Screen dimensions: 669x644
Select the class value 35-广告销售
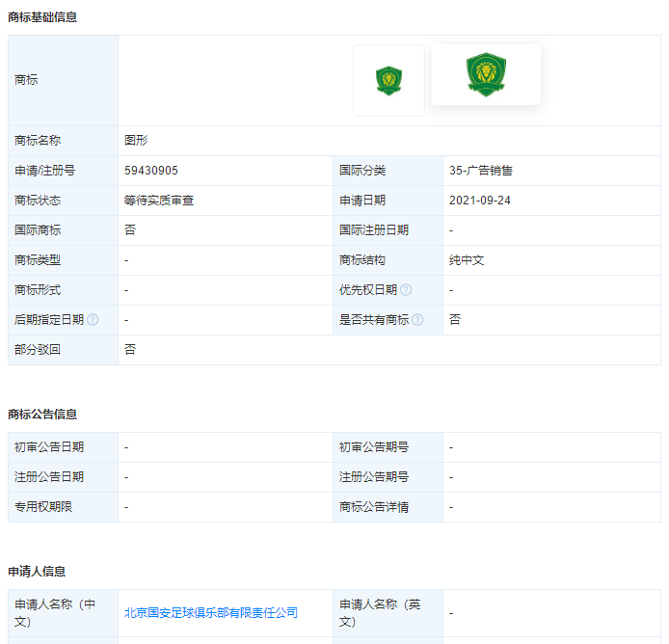click(x=481, y=171)
